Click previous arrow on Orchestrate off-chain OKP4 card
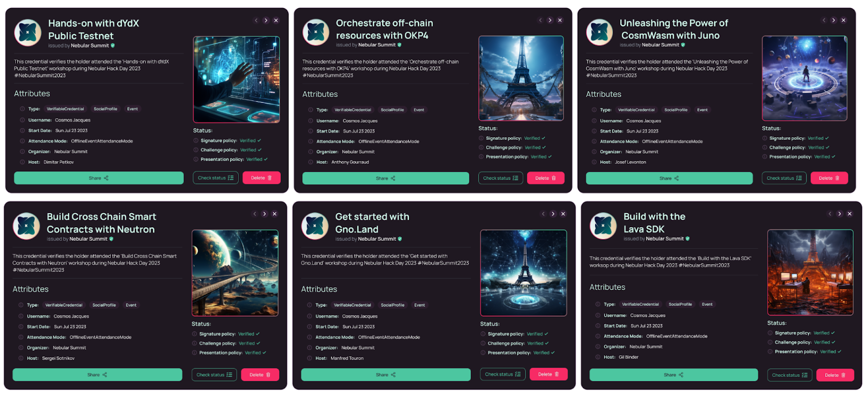This screenshot has width=868, height=398. click(540, 21)
